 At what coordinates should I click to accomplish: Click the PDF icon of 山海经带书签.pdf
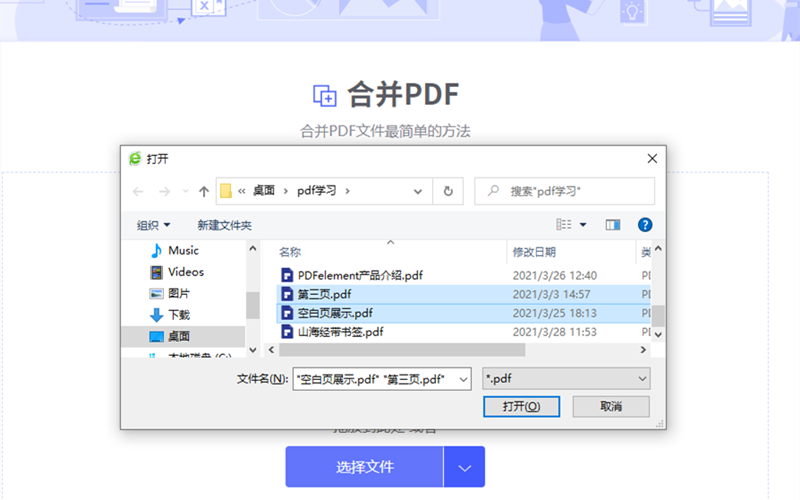tap(287, 332)
